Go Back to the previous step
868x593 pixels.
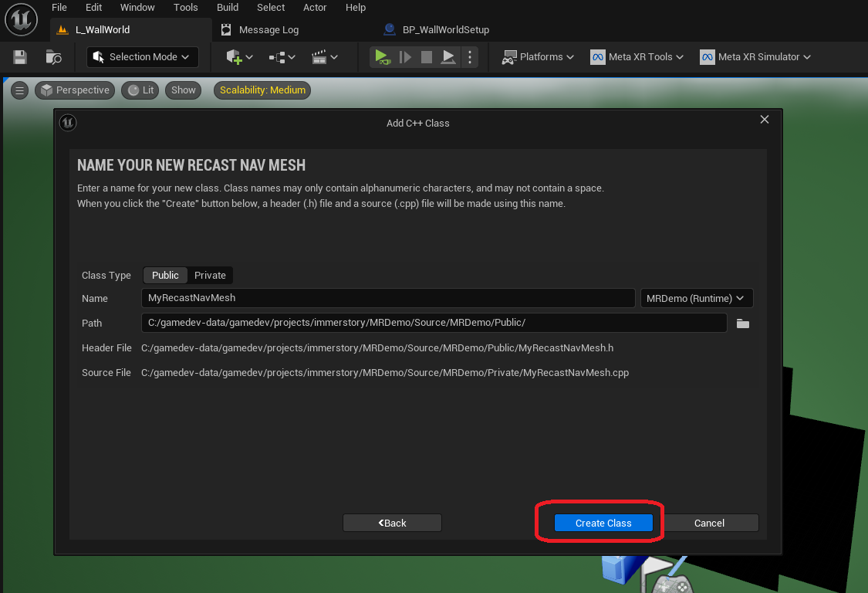(x=392, y=524)
